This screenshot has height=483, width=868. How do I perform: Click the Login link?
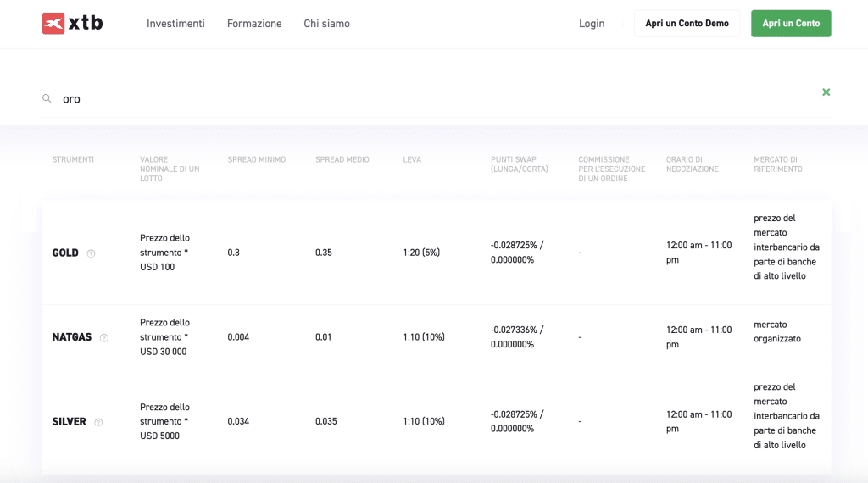592,24
